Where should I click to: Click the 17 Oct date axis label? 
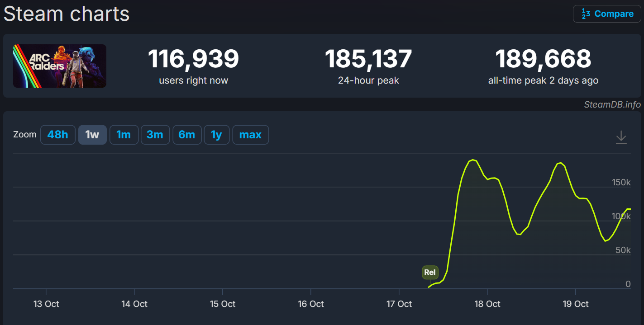pos(399,304)
